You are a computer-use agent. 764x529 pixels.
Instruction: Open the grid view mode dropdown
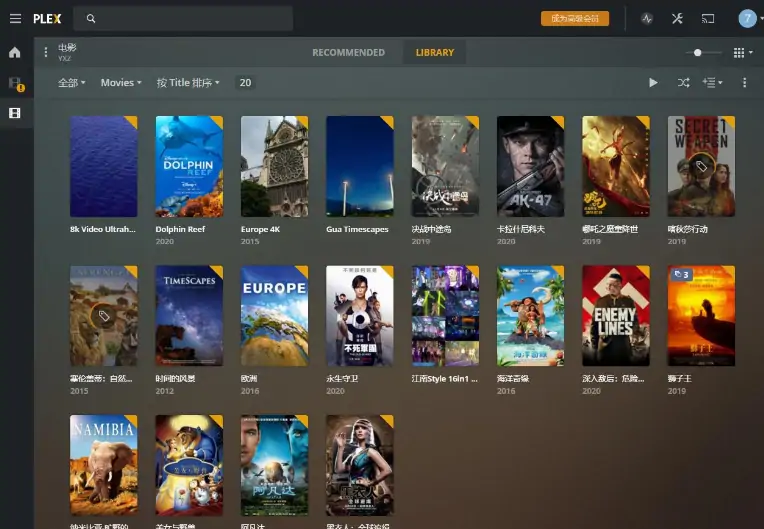[x=743, y=52]
